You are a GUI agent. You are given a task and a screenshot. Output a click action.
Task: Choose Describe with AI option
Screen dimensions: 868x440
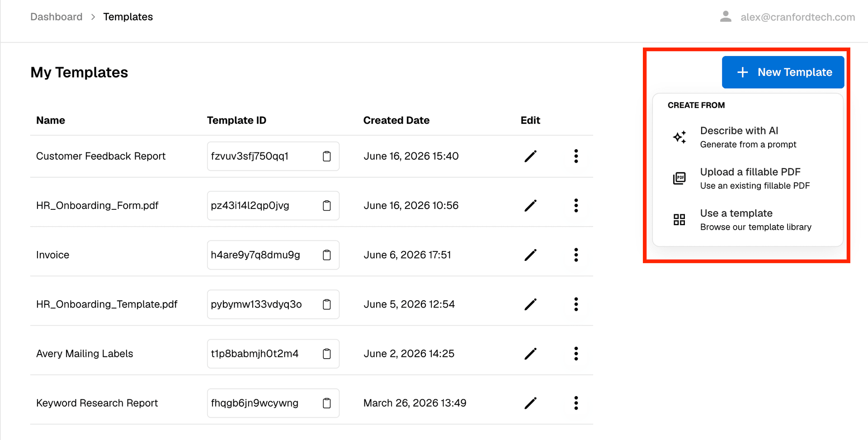pos(748,137)
